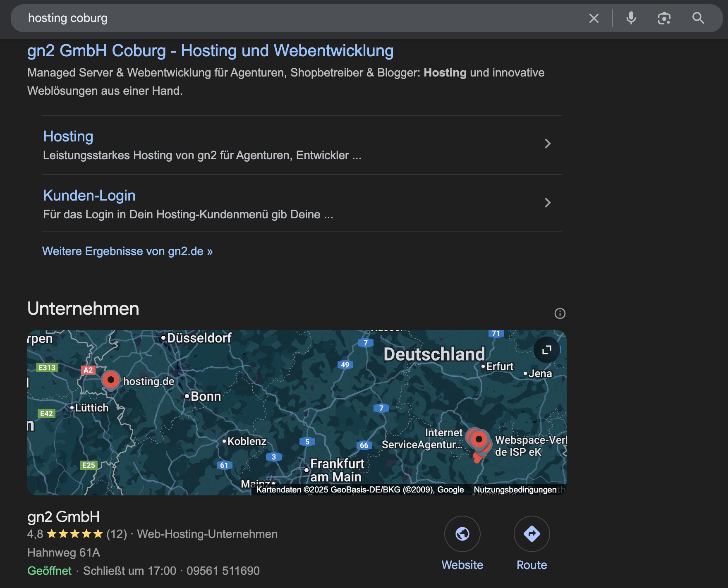Click the 'Frankfurt am Main' map label
Screen dimensions: 728x588
pos(337,470)
